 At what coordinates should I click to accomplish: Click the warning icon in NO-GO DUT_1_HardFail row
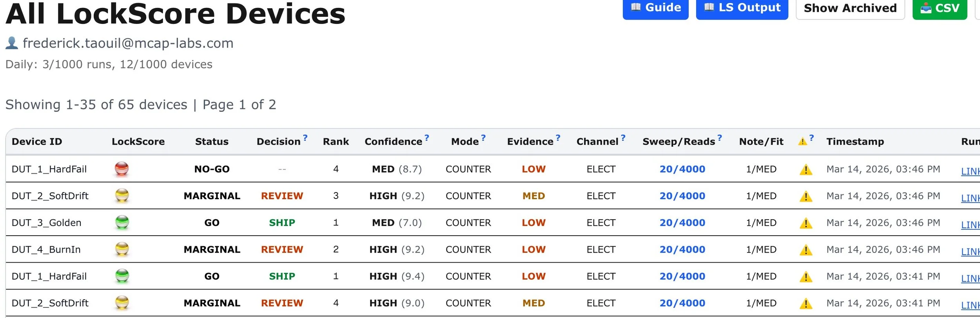pyautogui.click(x=806, y=170)
